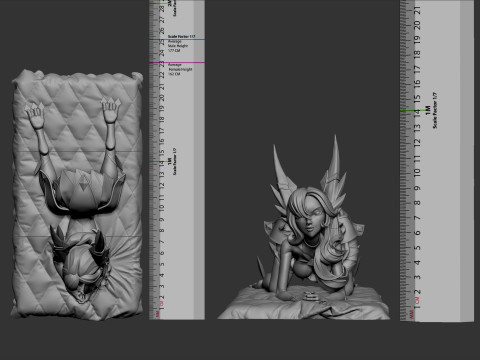Click number 28 on the left ruler
The image size is (480, 360).
162,9
